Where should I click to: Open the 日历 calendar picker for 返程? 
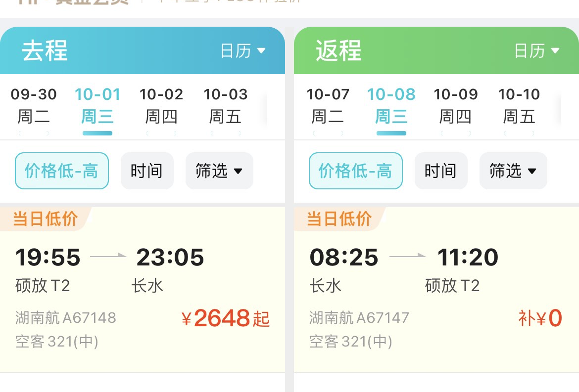click(536, 50)
